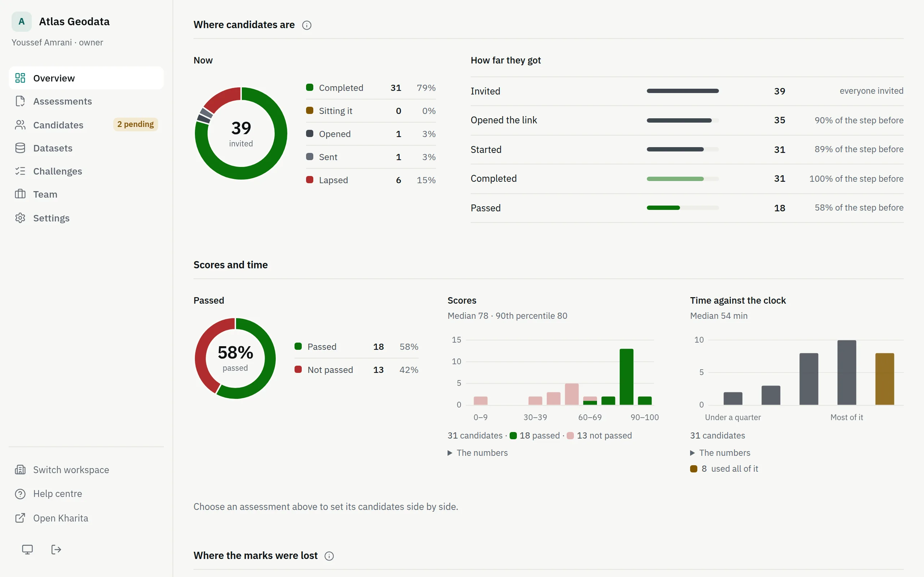Click the display theme monitor icon

[27, 550]
